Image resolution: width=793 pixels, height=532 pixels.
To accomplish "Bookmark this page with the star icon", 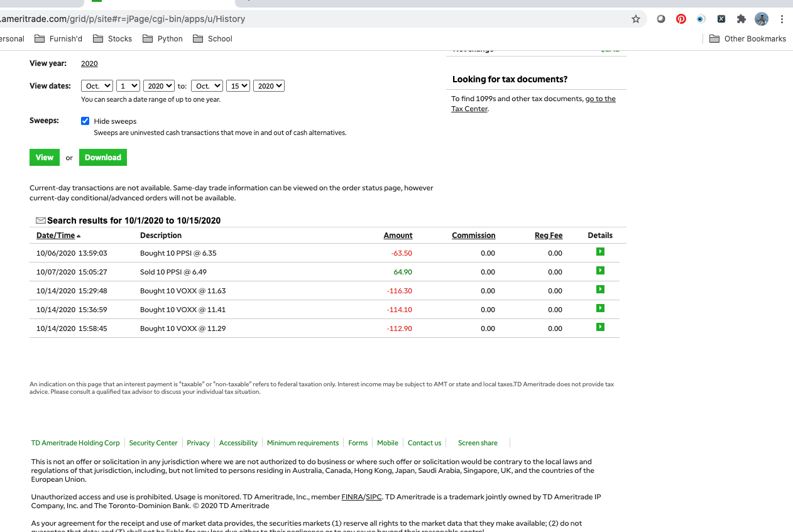I will point(635,19).
